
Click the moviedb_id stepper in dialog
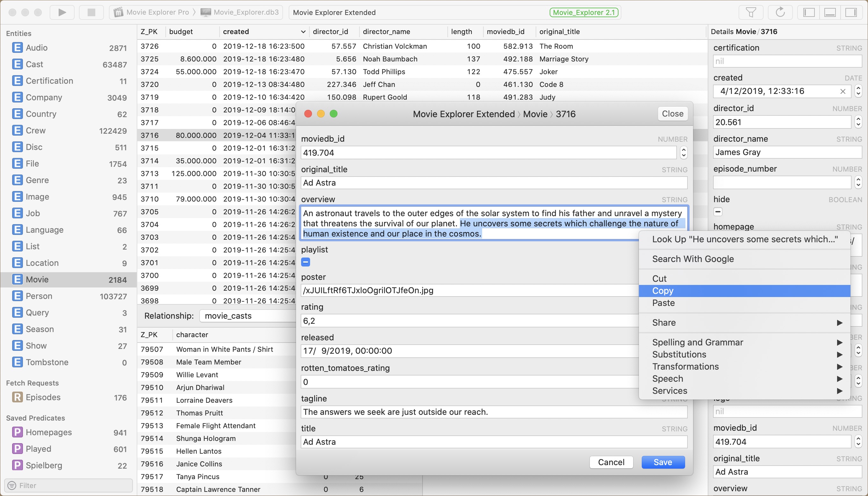coord(684,152)
